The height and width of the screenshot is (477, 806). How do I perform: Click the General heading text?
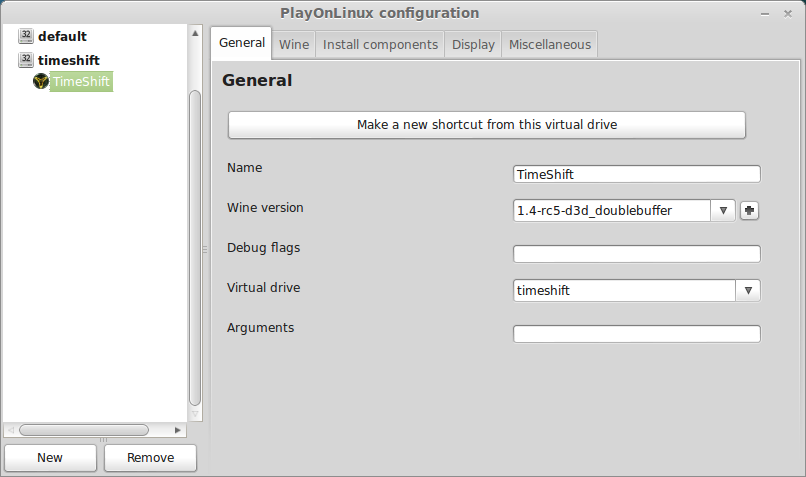[257, 80]
